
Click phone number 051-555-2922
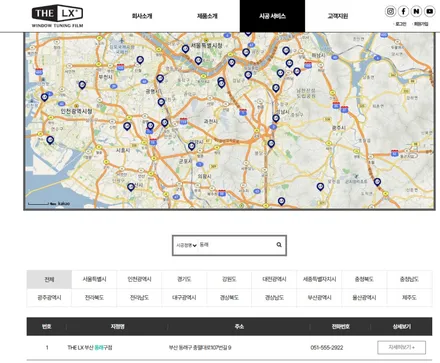(x=327, y=348)
